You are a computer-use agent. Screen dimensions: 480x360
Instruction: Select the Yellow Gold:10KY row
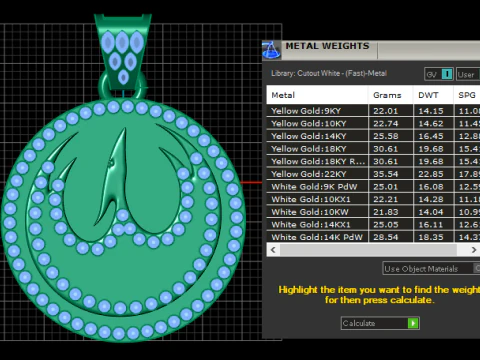pos(373,123)
